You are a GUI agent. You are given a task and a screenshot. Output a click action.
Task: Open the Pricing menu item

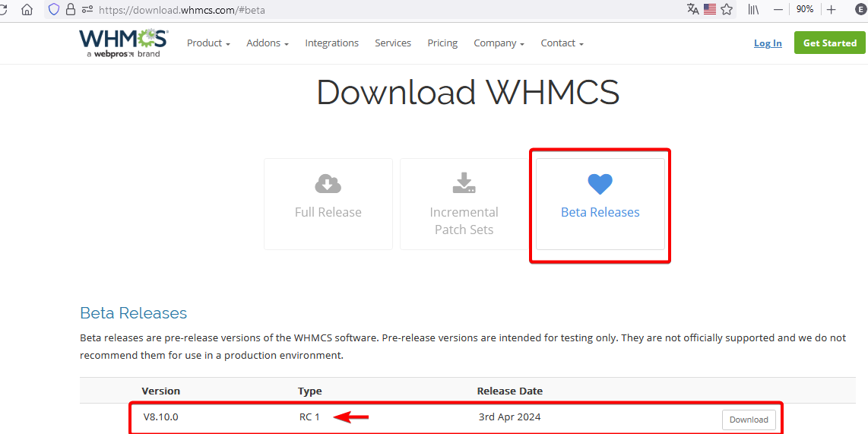pos(442,43)
